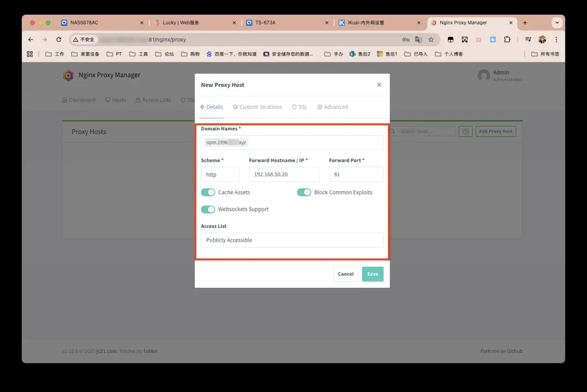Viewport: 587px width, 392px height.
Task: Click the Save button
Action: (372, 274)
